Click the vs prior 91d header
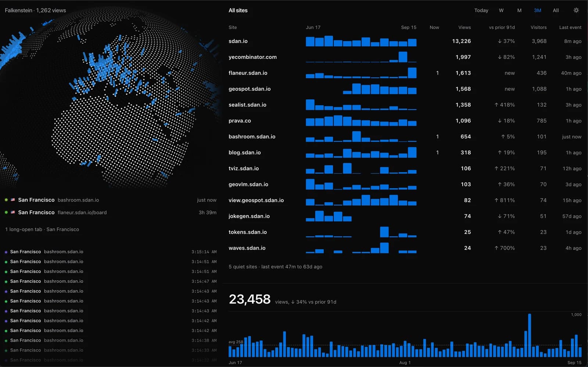Viewport: 588px width, 367px height. 502,27
